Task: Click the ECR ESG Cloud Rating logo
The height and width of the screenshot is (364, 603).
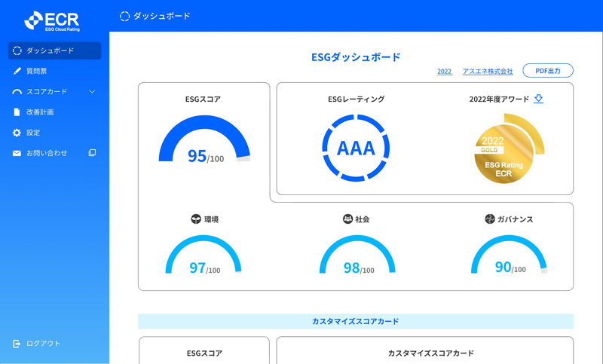Action: point(52,21)
